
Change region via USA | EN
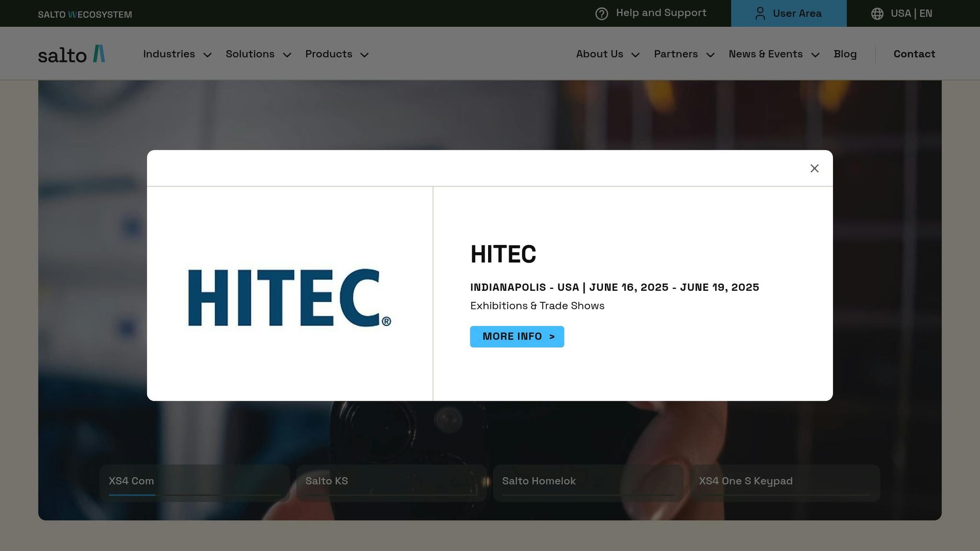point(911,13)
